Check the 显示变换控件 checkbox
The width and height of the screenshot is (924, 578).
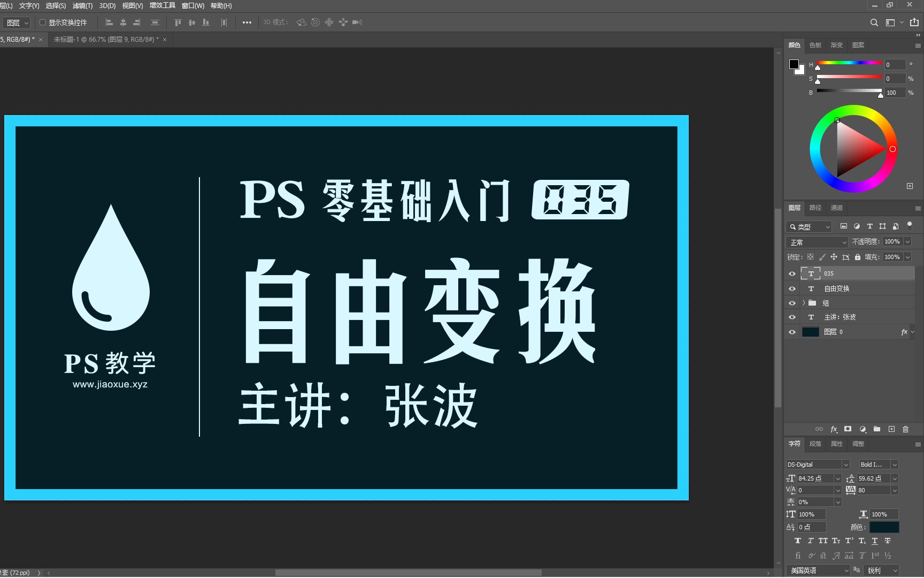(x=42, y=22)
